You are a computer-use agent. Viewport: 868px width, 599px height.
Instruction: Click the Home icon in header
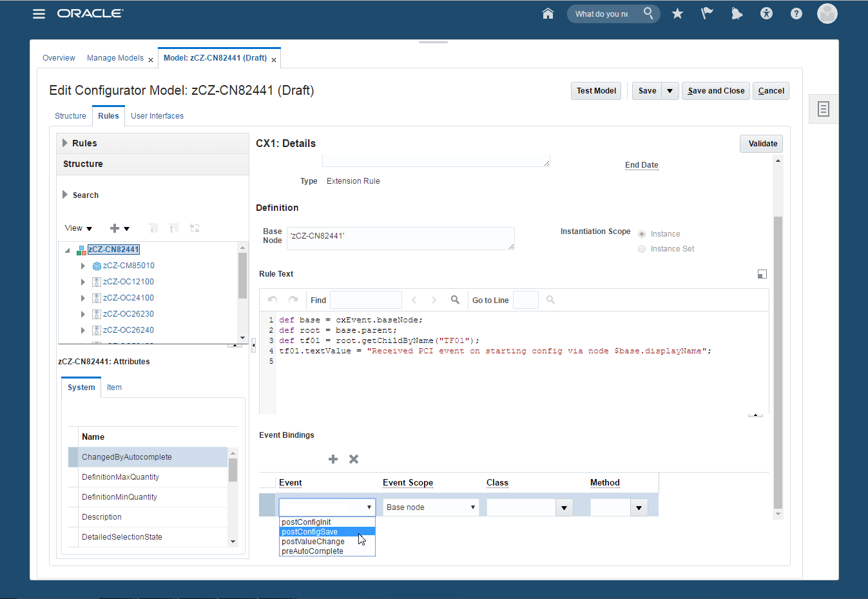(548, 14)
